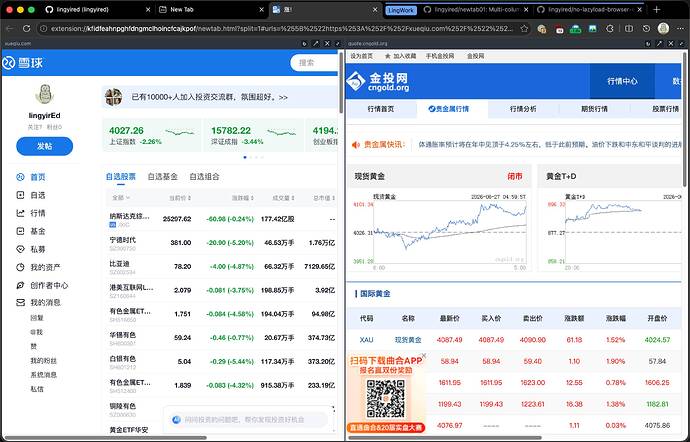Open the 深证成指 15782.22 index card
The image size is (690, 442).
[253, 136]
